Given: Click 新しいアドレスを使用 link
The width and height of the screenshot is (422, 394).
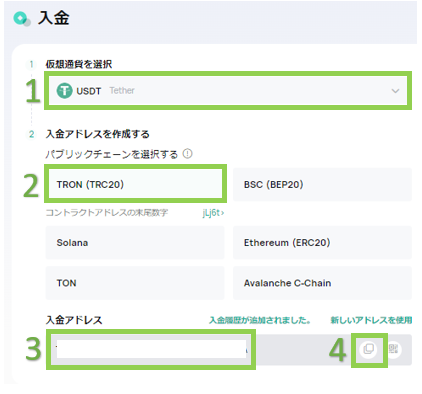Looking at the screenshot, I should pyautogui.click(x=371, y=320).
